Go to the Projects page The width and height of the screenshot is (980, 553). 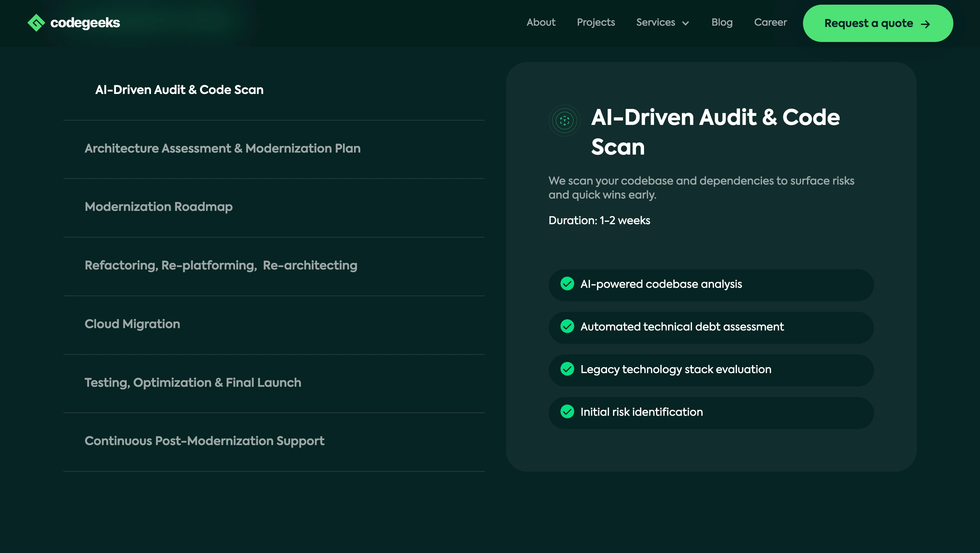coord(595,22)
